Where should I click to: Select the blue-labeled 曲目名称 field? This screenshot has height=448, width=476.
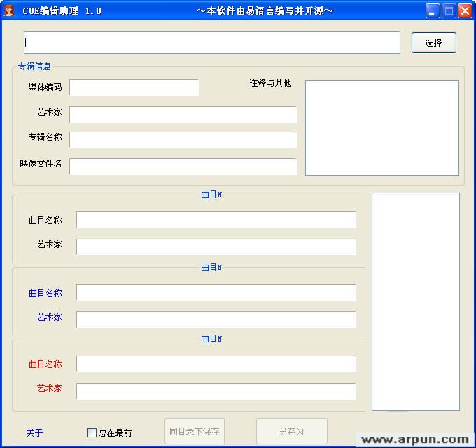[x=216, y=293]
